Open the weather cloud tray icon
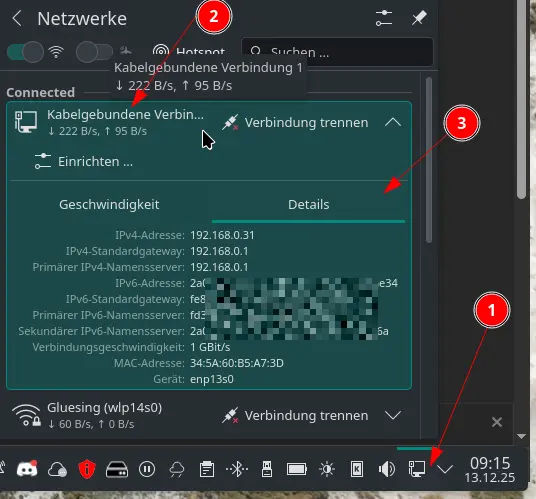The height and width of the screenshot is (499, 536). coord(177,470)
